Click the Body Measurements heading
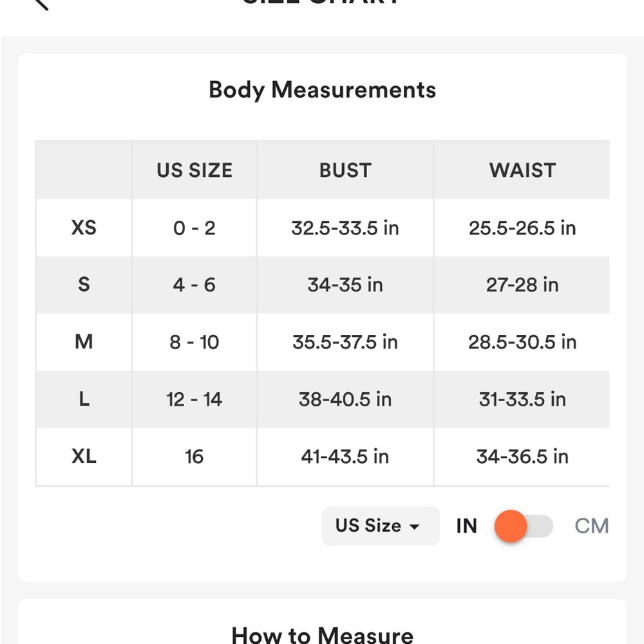 [322, 90]
